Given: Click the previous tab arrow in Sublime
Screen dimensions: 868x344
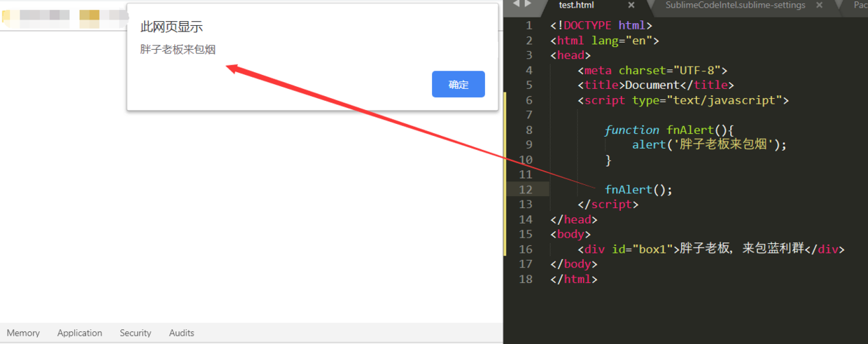Looking at the screenshot, I should coord(516,4).
